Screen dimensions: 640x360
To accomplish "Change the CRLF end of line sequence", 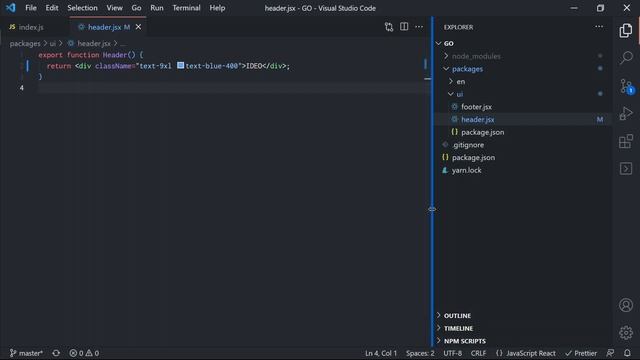I will [x=478, y=353].
